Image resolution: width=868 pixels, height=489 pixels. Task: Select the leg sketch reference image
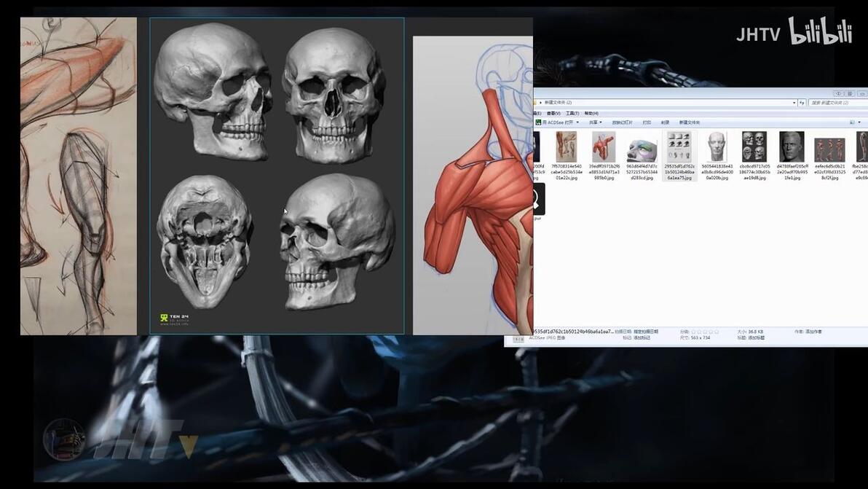(x=79, y=176)
